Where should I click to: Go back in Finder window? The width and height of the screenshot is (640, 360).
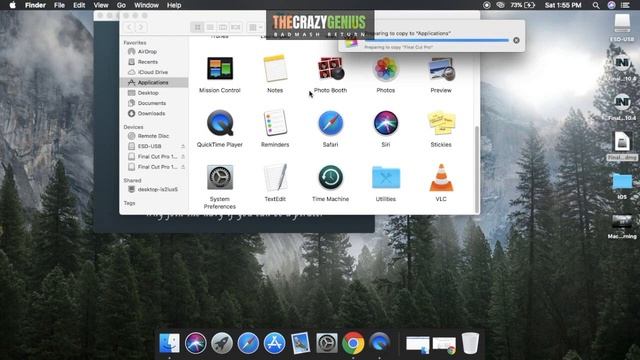pos(129,27)
